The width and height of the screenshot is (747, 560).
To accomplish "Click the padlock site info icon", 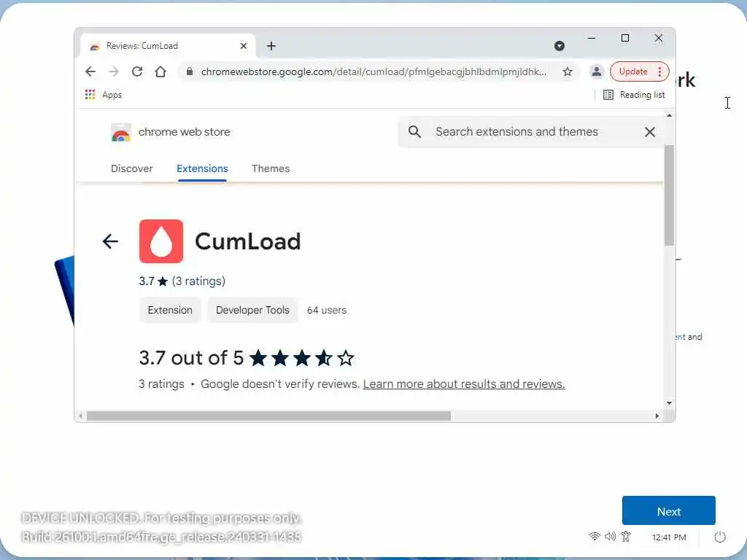I will pos(190,72).
